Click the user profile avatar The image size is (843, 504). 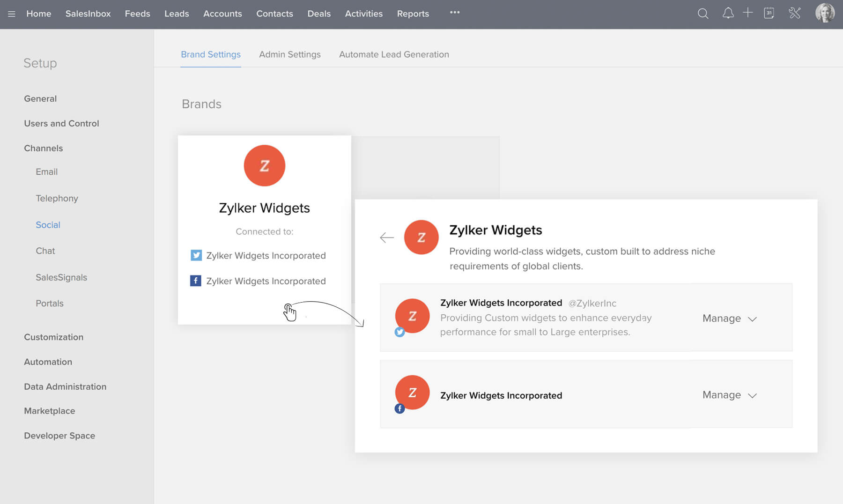click(x=825, y=13)
